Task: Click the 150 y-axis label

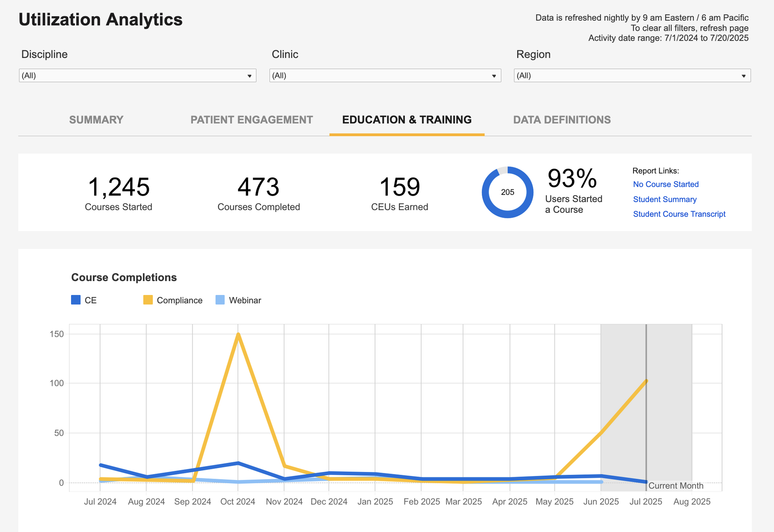Action: [x=57, y=334]
